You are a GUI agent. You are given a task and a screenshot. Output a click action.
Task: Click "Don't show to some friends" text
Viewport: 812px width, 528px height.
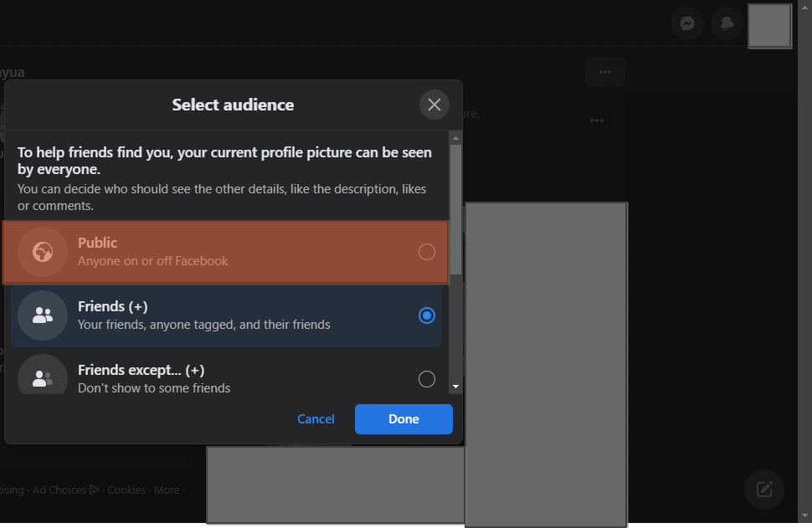(x=154, y=388)
